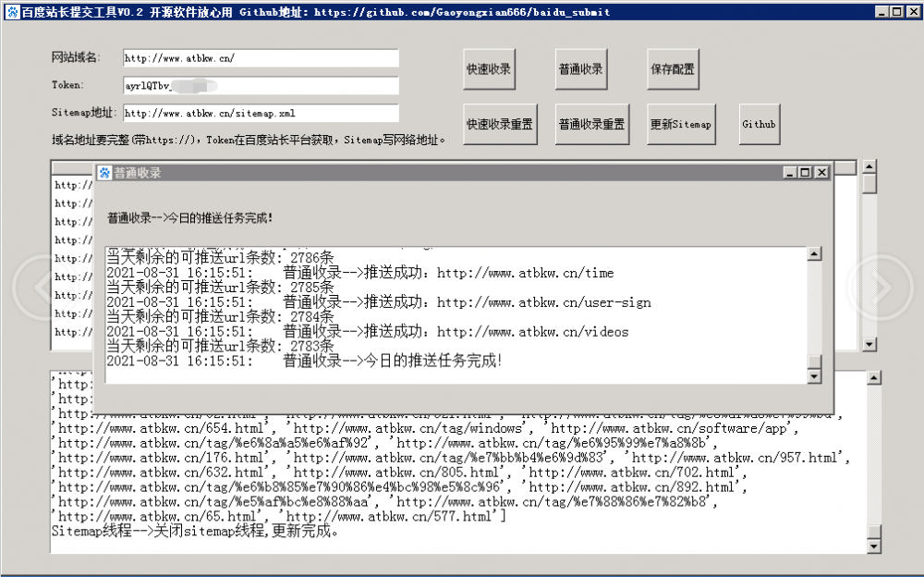Click the URL http://www.atbkw.cn/tag/windows
This screenshot has width=924, height=577.
coord(407,428)
